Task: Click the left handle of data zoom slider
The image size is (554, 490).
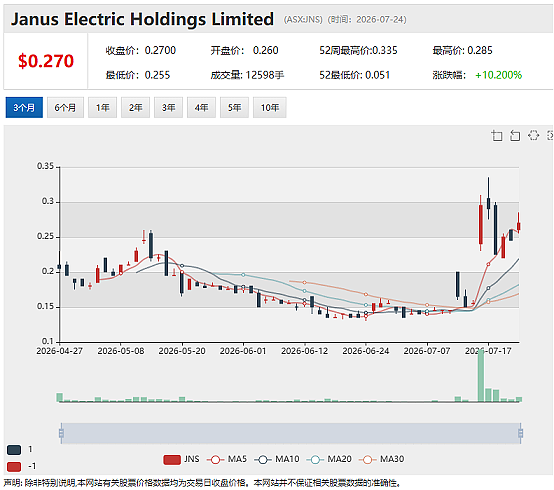Action: [x=61, y=433]
